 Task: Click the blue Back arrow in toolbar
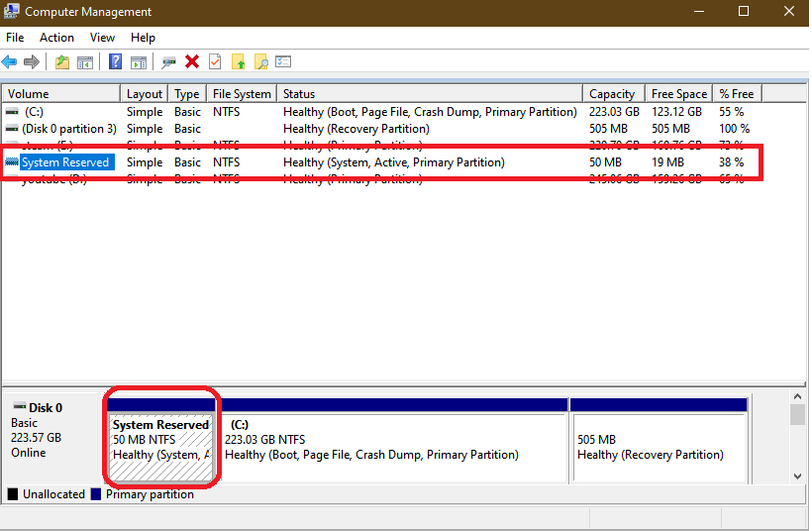pyautogui.click(x=9, y=62)
